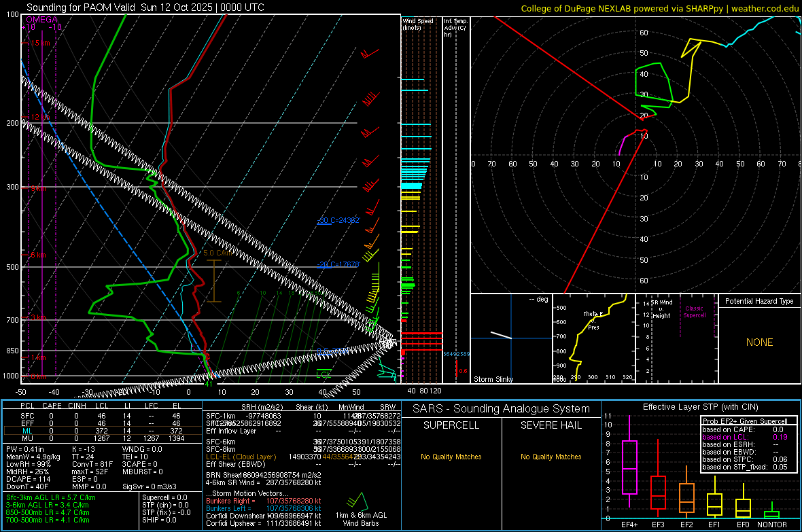The image size is (802, 532).
Task: Click the '-30 C=24382' height label
Action: coord(338,220)
